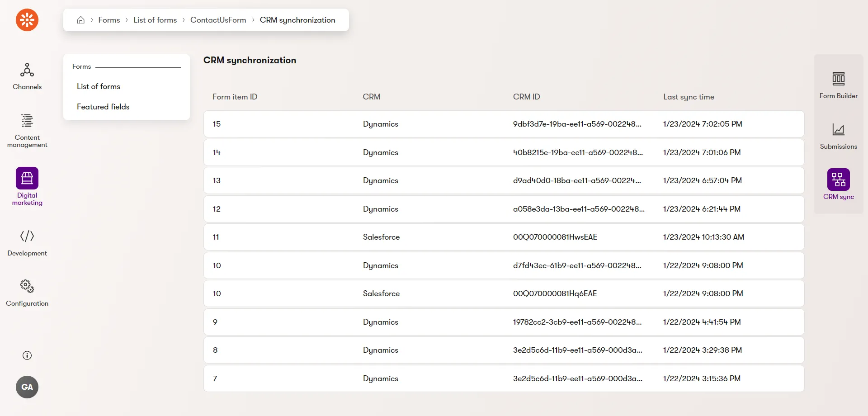The width and height of the screenshot is (868, 416).
Task: Select the row with form item ID 13
Action: click(x=504, y=180)
